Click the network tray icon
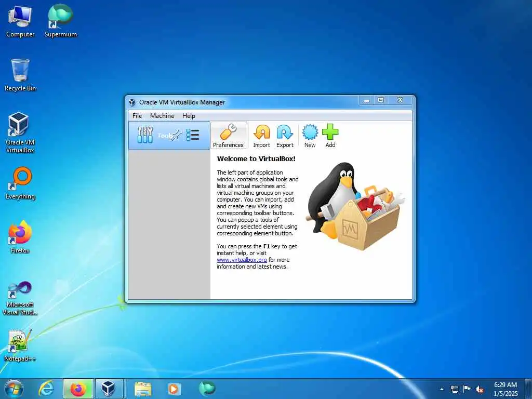Viewport: 532px width, 399px height. pos(454,389)
